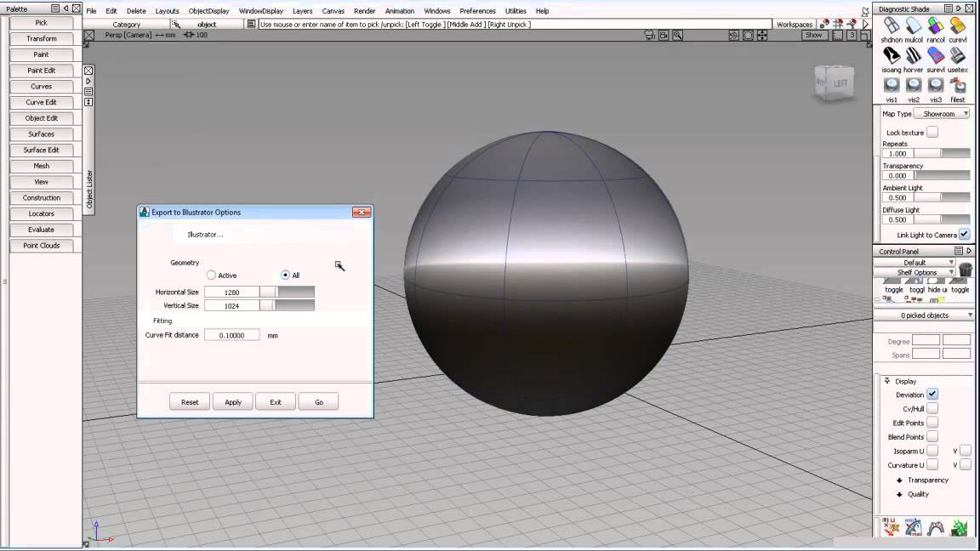Click the previous view arrow icon in viewport bar
980x551 pixels.
(x=734, y=36)
